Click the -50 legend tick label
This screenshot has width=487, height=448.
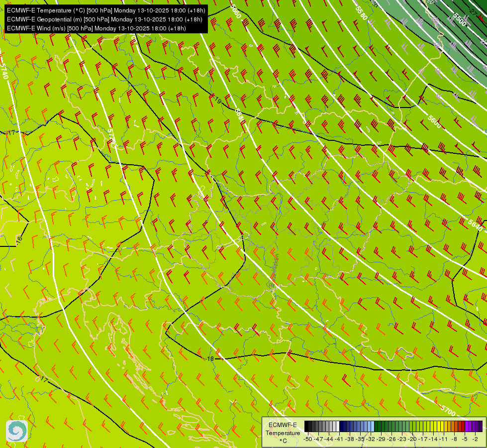click(308, 439)
